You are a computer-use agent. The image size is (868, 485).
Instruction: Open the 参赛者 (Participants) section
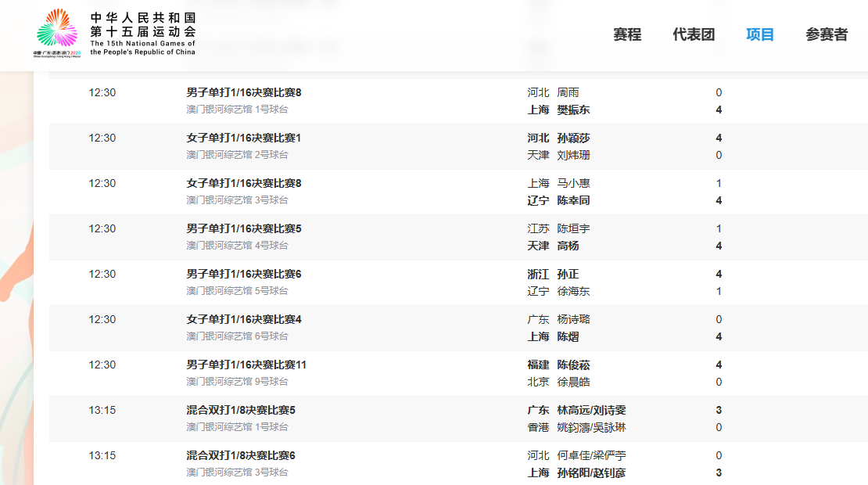(827, 34)
